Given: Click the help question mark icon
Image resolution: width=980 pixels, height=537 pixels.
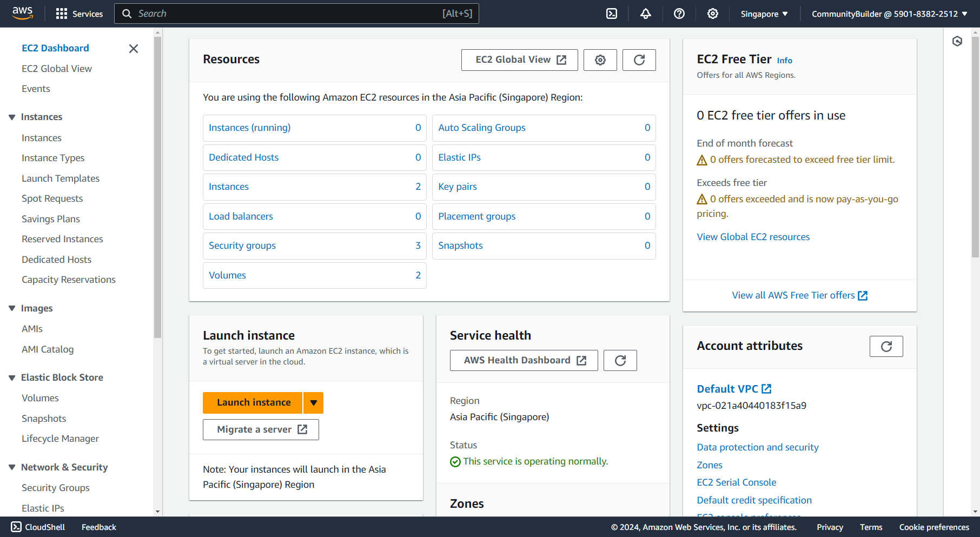Looking at the screenshot, I should click(x=679, y=14).
